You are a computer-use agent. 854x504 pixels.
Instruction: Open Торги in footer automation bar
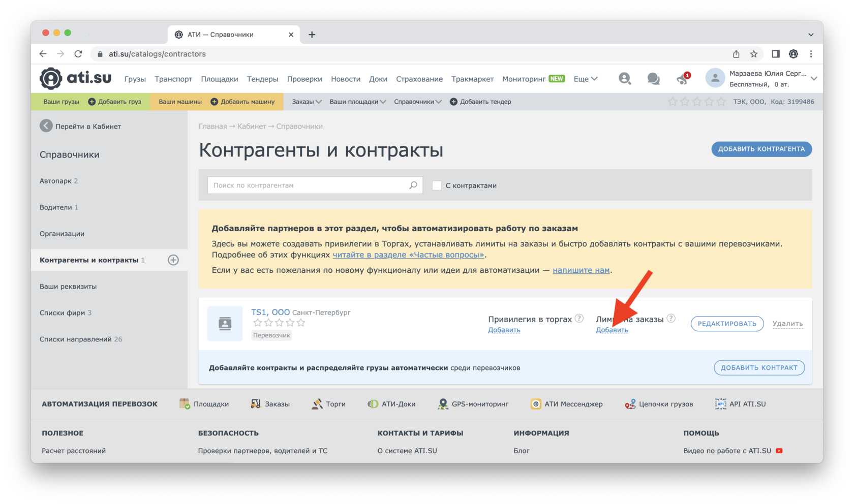click(x=328, y=404)
